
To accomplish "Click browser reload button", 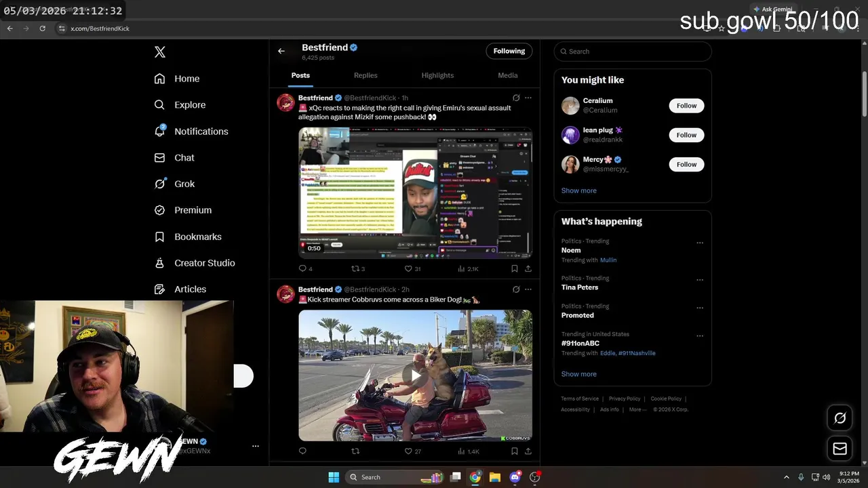I will coord(42,28).
